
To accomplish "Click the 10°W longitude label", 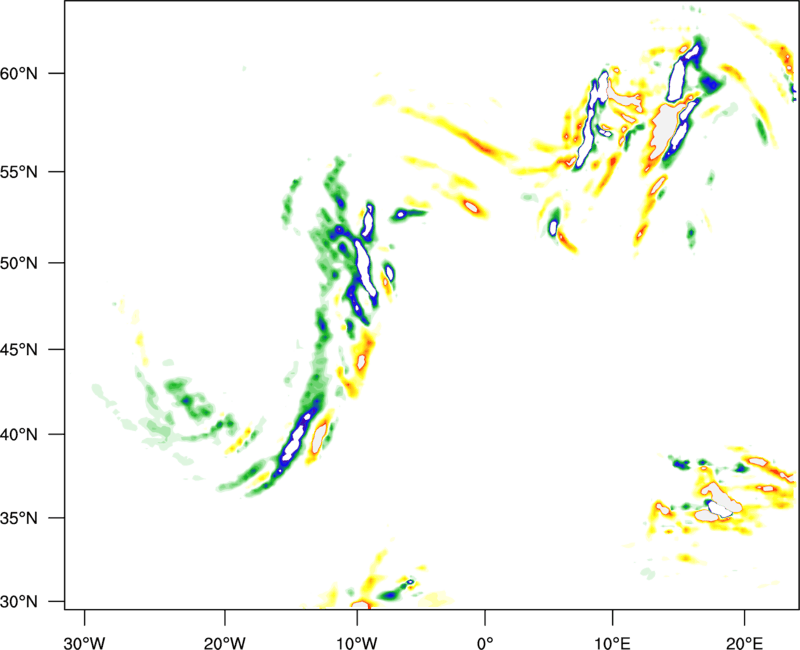I will [357, 643].
